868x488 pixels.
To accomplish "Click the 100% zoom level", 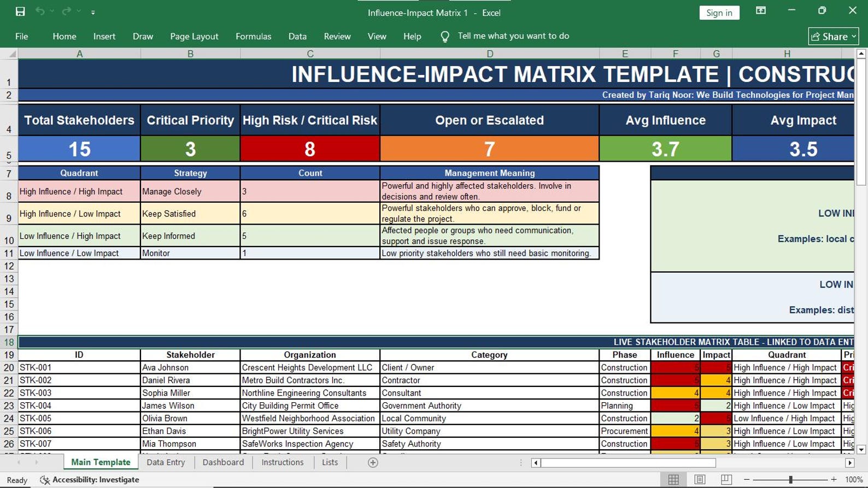I will tap(854, 480).
